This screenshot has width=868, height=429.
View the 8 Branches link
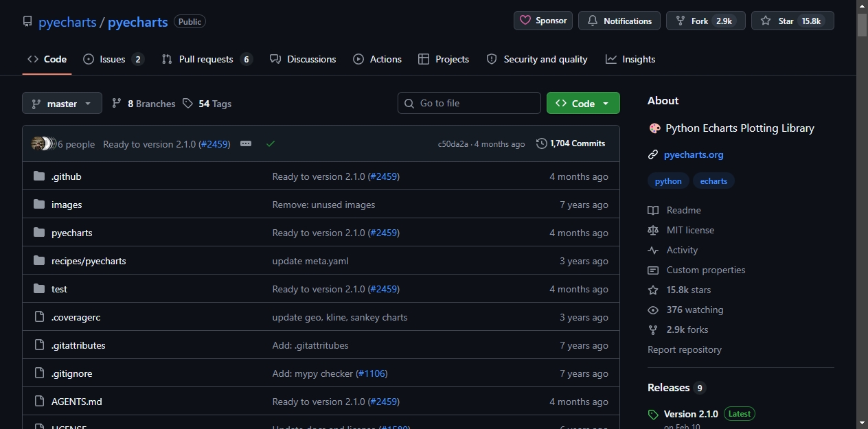144,104
